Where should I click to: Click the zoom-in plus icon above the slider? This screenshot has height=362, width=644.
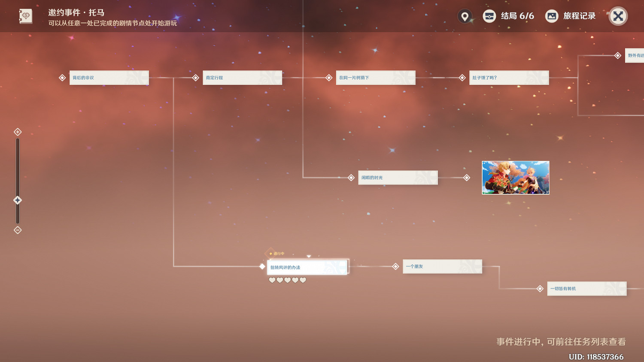[18, 132]
